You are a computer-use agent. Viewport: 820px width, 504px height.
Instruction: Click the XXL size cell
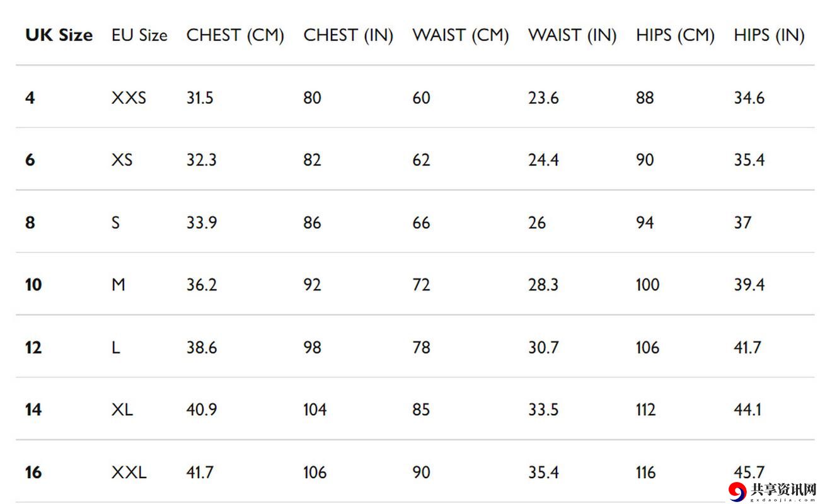click(129, 472)
